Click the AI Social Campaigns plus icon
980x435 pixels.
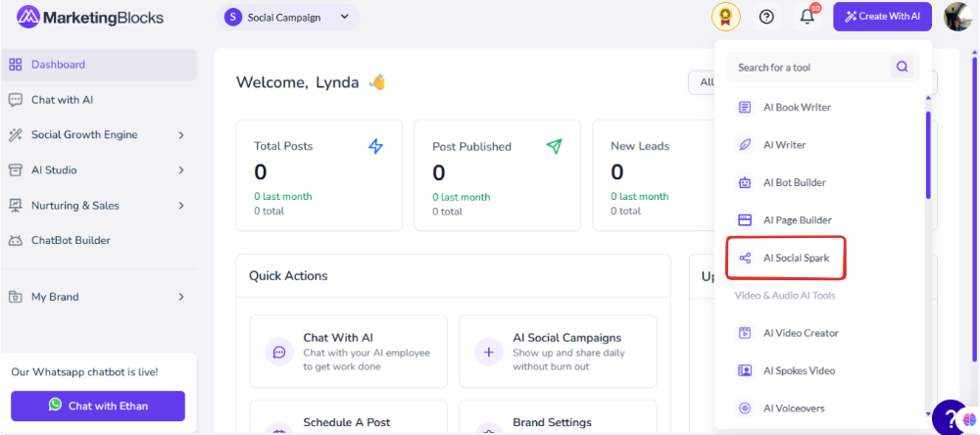tap(489, 352)
